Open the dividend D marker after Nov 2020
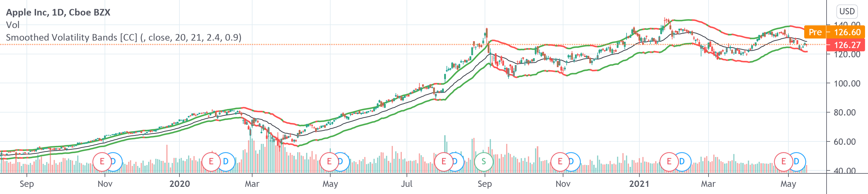This screenshot has height=194, width=868. [572, 161]
